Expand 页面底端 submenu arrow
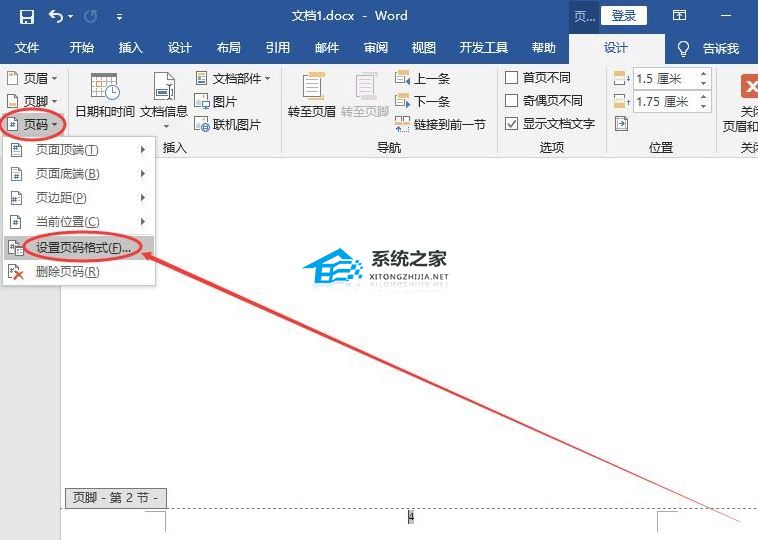Viewport: 758px width, 540px height. [x=143, y=174]
